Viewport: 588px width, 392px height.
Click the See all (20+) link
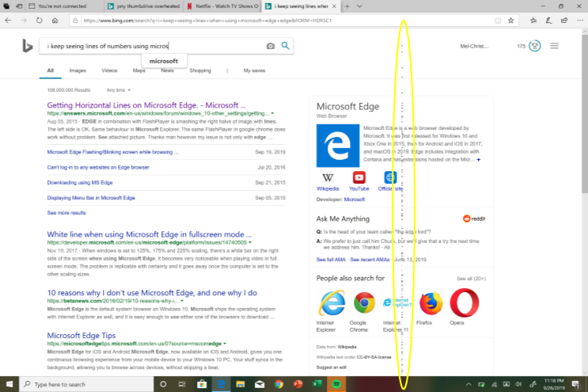tap(471, 279)
